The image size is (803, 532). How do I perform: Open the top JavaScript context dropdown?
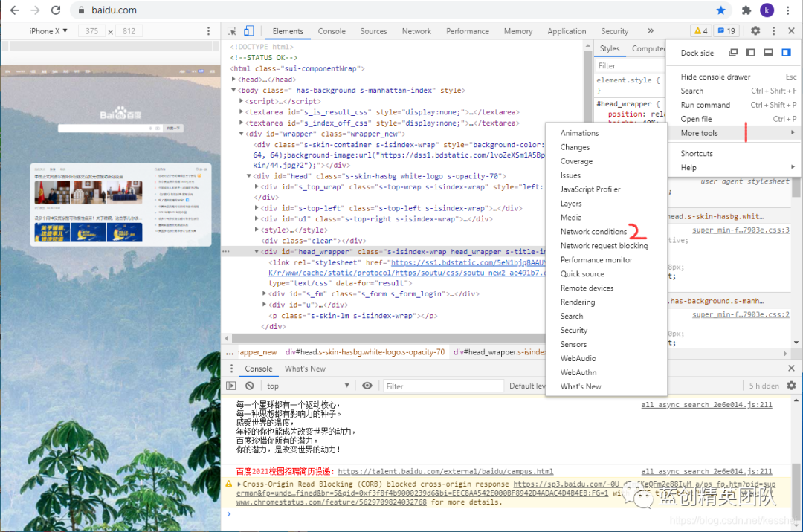click(308, 386)
